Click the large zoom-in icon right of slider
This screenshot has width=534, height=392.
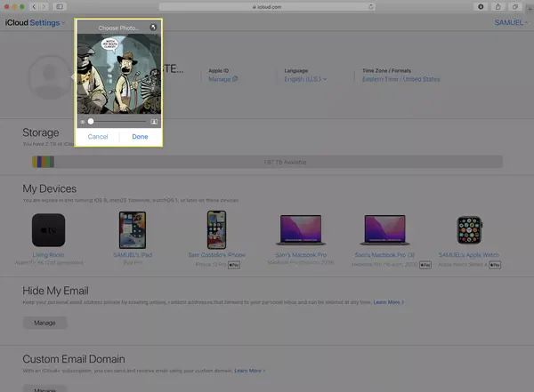(154, 122)
